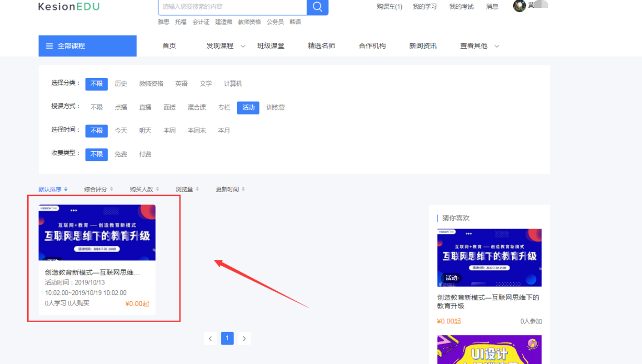Open the 精选名师 nav tab
Image resolution: width=642 pixels, height=364 pixels.
(x=321, y=46)
